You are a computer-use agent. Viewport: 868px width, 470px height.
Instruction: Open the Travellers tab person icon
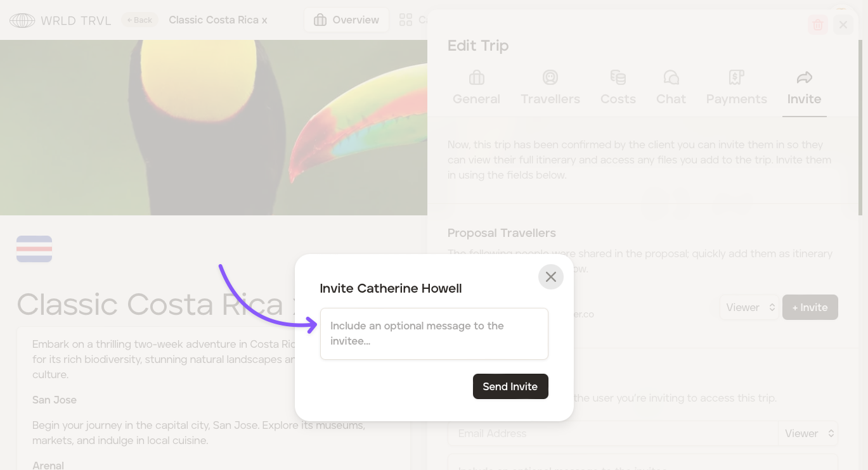point(550,78)
